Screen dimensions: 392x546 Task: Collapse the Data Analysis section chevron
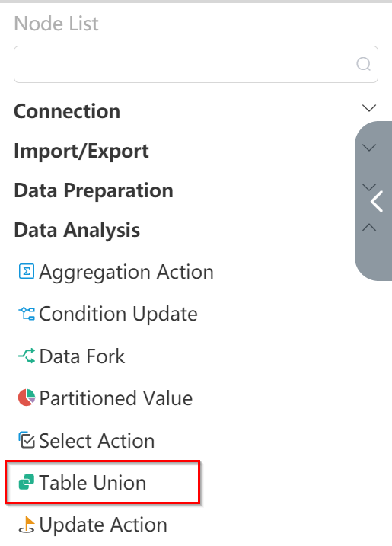(x=369, y=228)
